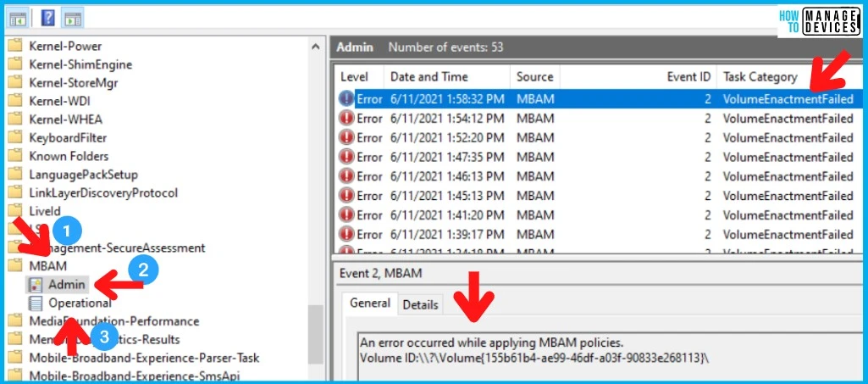
Task: Click error icon of 1:45:13 PM event
Action: point(346,196)
